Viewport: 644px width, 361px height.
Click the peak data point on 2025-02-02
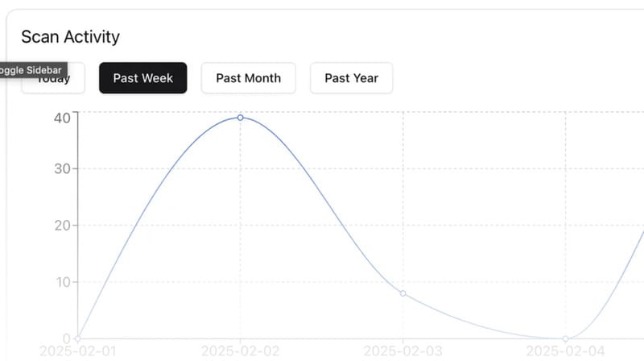[x=240, y=118]
